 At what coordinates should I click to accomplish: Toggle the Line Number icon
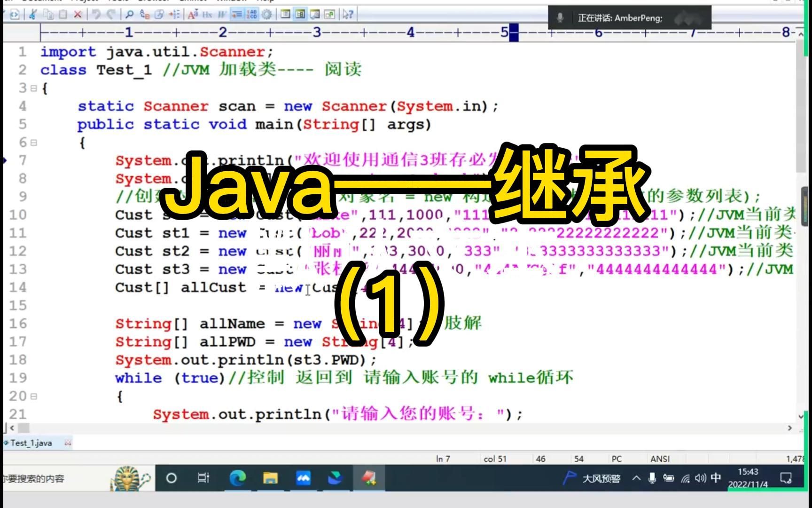252,15
